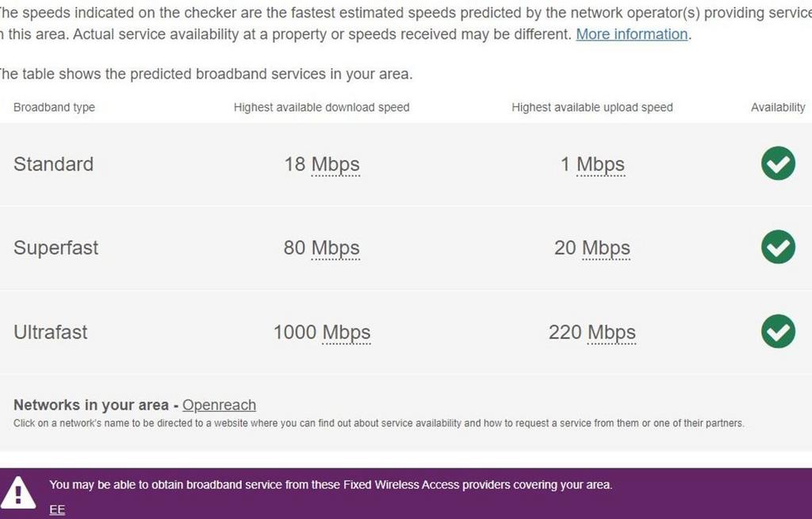Click Mbps abbreviation next to 20
The width and height of the screenshot is (812, 519).
(x=606, y=248)
